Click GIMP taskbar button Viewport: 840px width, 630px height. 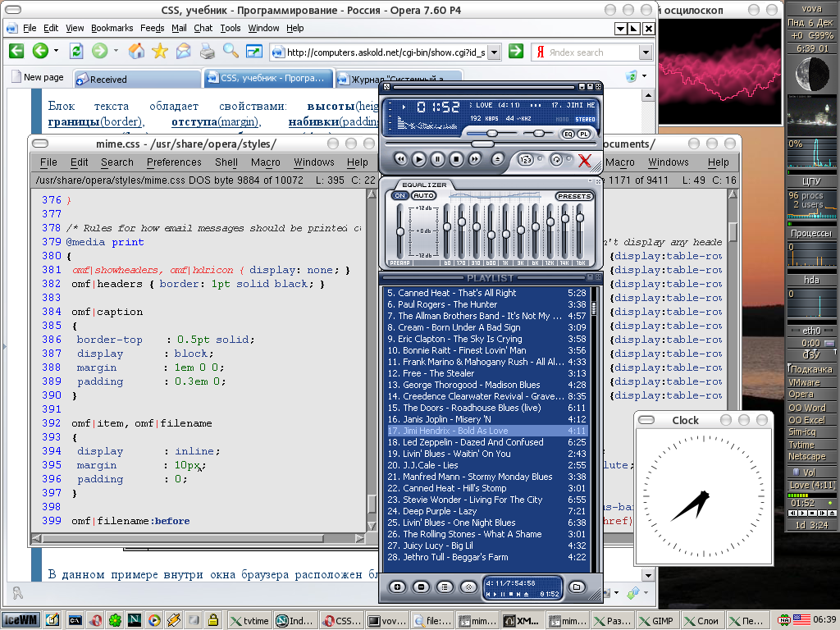[657, 621]
